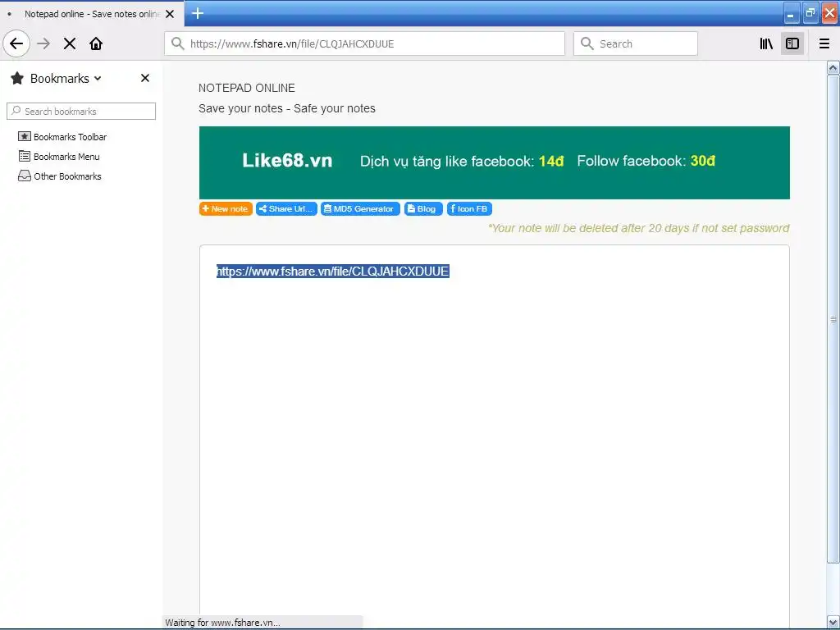The width and height of the screenshot is (840, 630).
Task: Open the Bookmarks Menu folder
Action: click(66, 157)
